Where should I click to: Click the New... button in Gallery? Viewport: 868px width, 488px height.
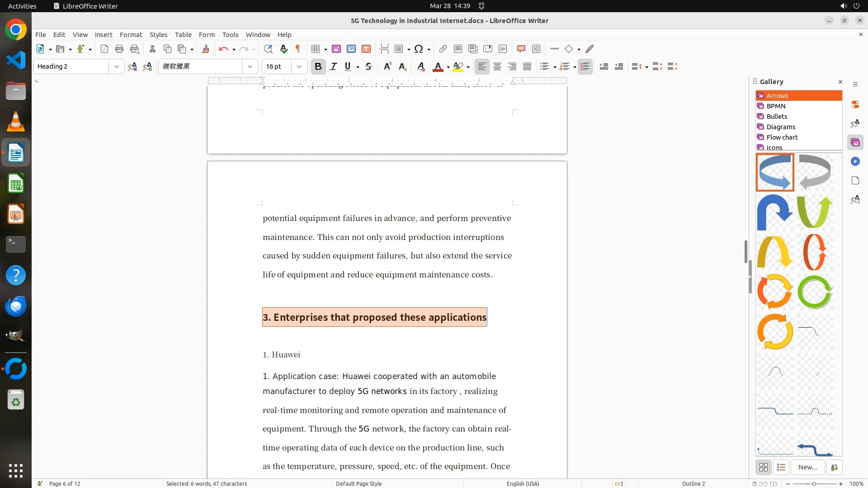[x=807, y=467]
